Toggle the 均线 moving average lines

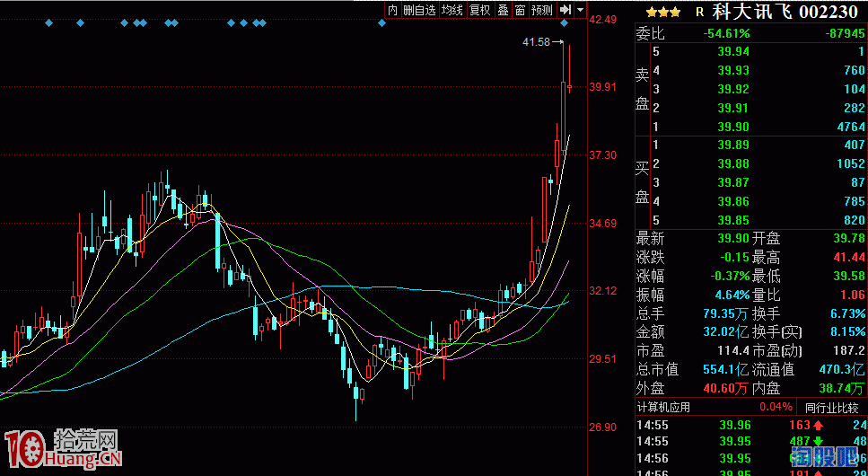tap(452, 9)
